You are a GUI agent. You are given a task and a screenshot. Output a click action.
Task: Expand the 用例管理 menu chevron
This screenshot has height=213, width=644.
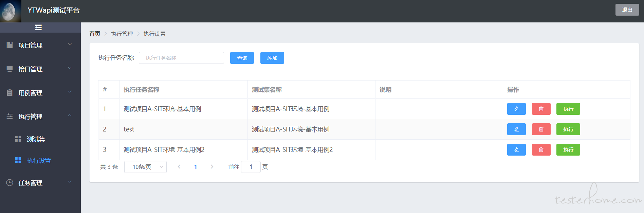pos(70,92)
